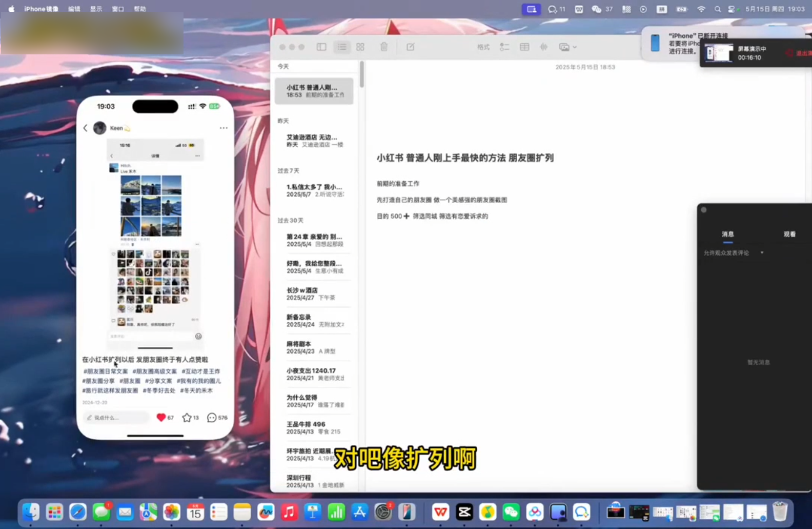Open the note 麻将剧本
The image size is (812, 529).
(314, 347)
